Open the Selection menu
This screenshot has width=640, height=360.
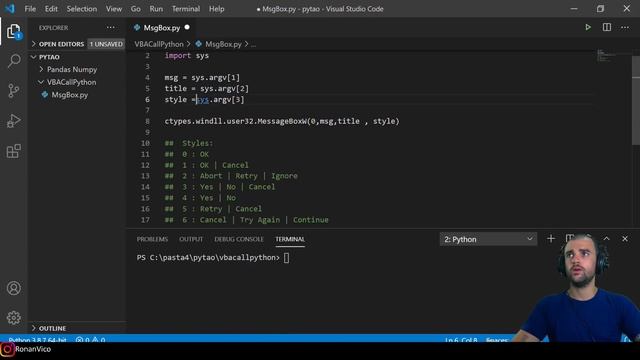[x=82, y=9]
